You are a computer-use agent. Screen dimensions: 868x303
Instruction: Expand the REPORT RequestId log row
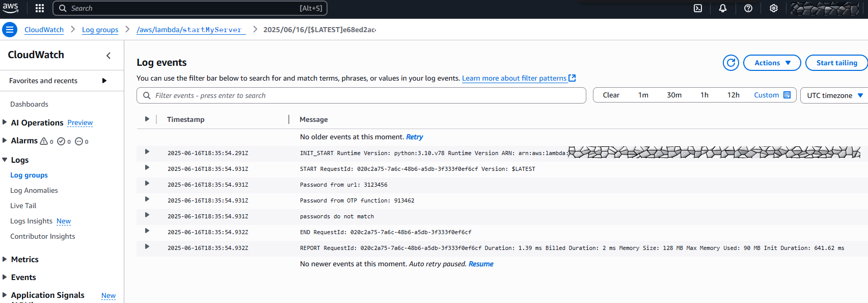[x=147, y=246]
